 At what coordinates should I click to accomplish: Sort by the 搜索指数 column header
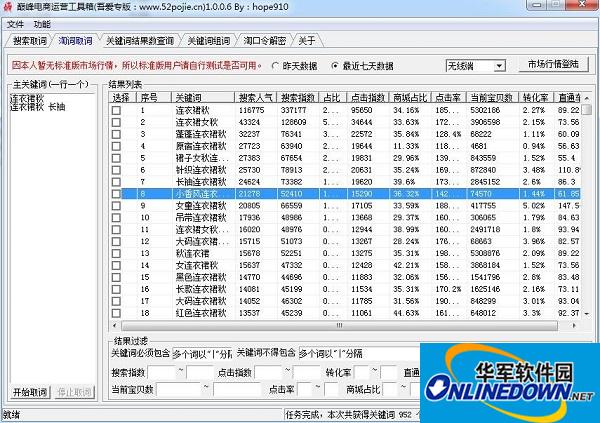coord(298,98)
